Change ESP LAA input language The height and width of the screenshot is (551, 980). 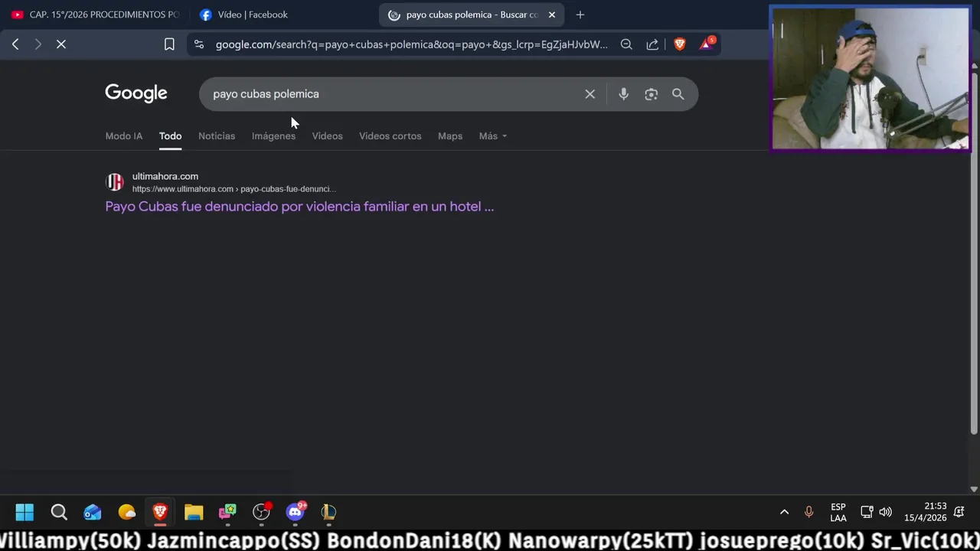click(x=838, y=513)
